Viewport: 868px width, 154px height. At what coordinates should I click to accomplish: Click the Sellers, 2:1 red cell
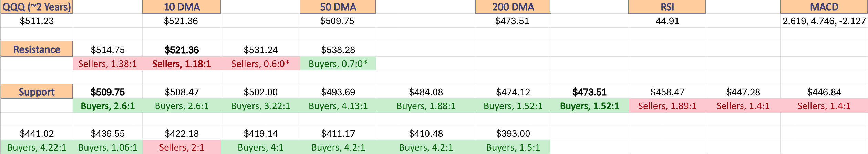click(182, 147)
